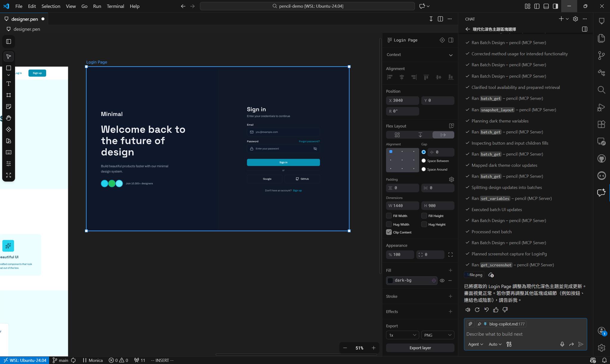
Task: Open the PNG export format dropdown
Action: (438, 335)
